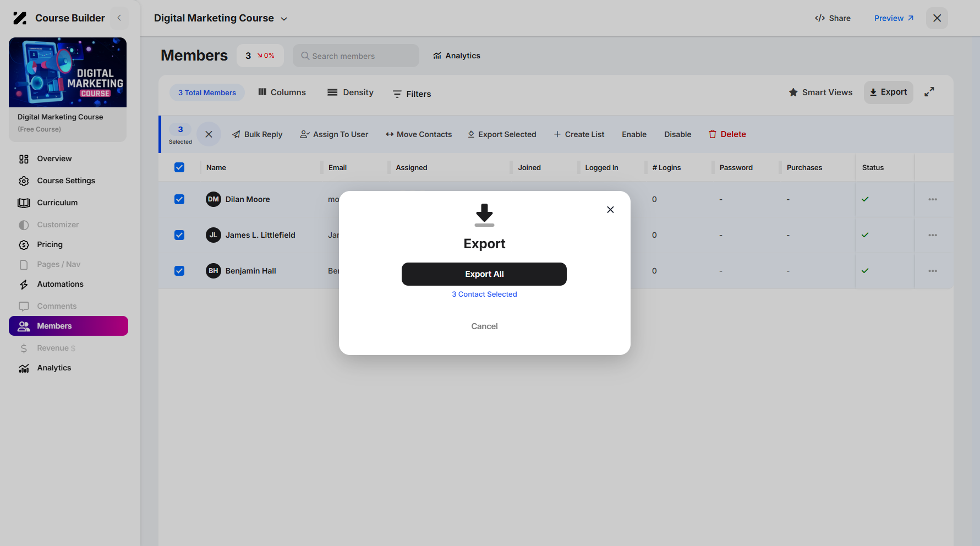Click the member count 3 badge

point(260,56)
